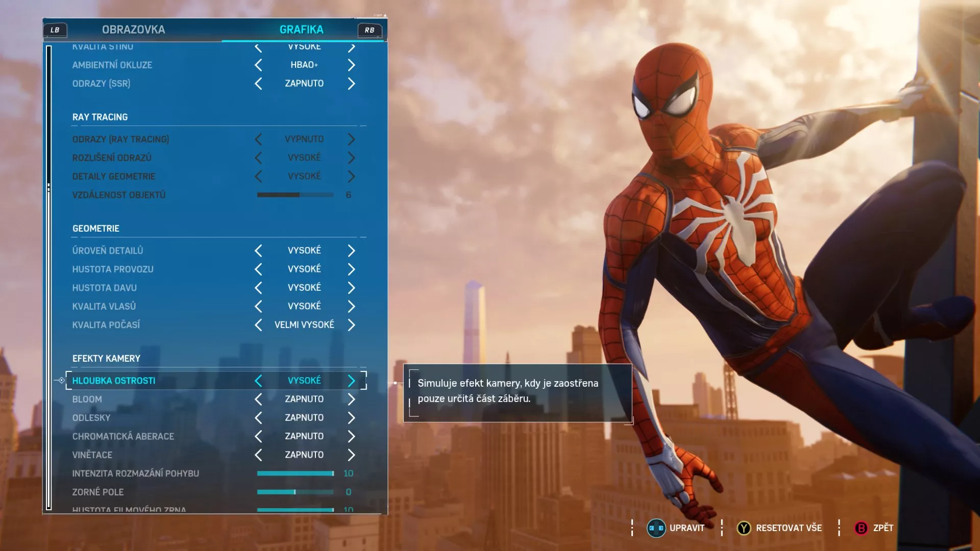Image resolution: width=980 pixels, height=551 pixels.
Task: Click the LB shoulder button icon
Action: point(55,30)
